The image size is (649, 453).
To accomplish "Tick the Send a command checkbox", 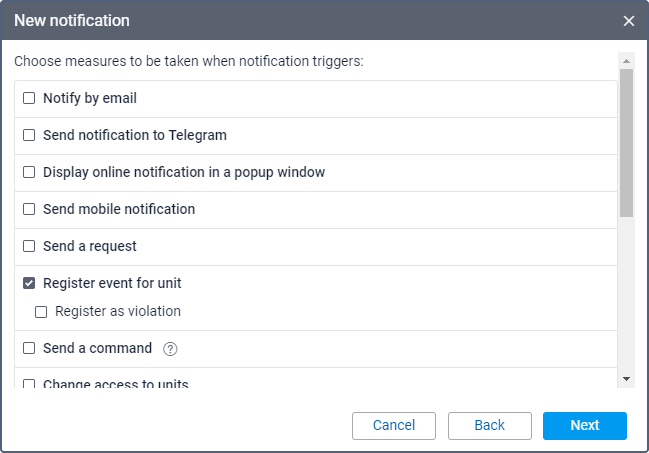I will pyautogui.click(x=29, y=348).
